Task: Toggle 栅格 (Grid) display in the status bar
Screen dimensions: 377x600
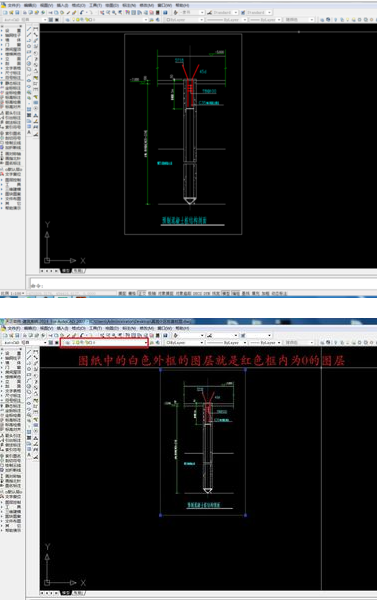Action: 132,293
